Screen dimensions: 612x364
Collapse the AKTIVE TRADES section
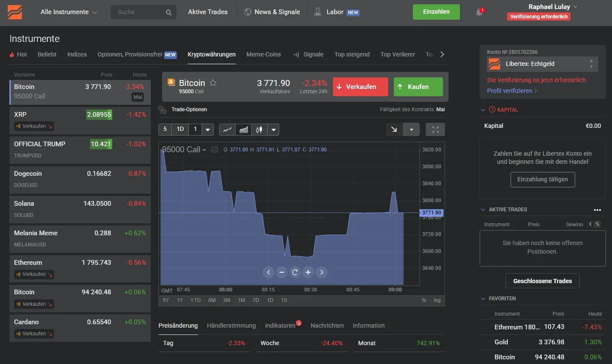point(483,210)
